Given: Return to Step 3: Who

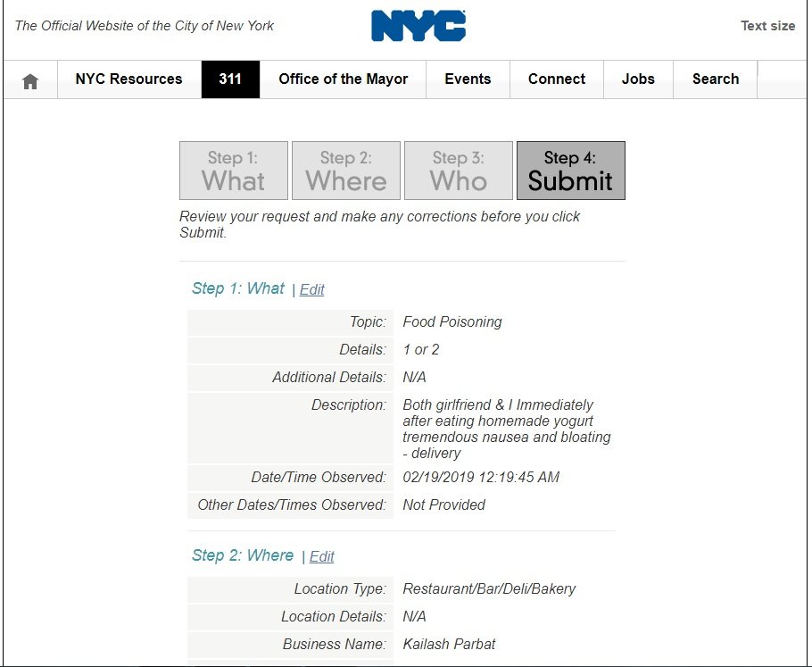Looking at the screenshot, I should [x=459, y=171].
